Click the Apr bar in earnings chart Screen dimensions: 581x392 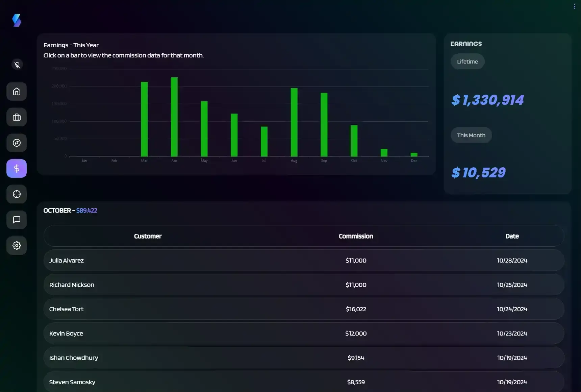(x=174, y=117)
